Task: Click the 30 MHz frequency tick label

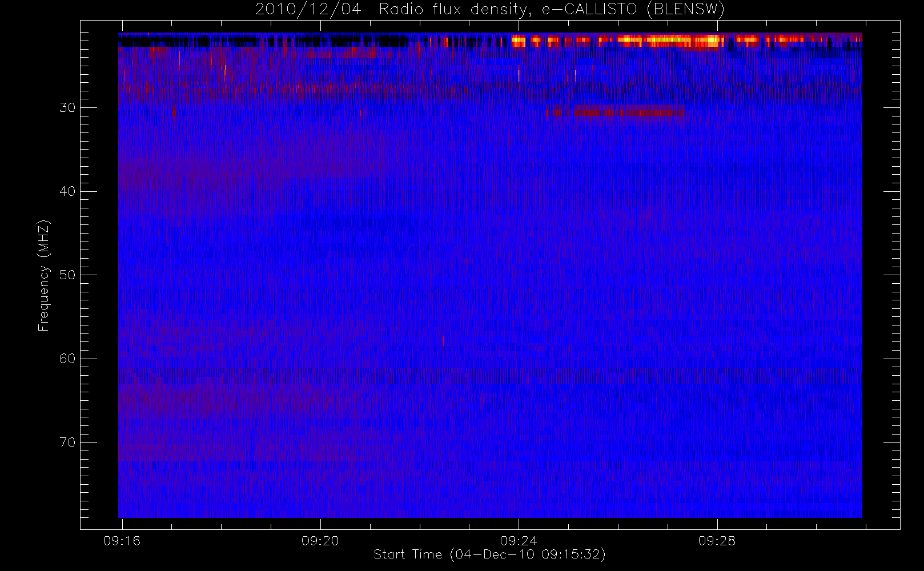Action: click(x=67, y=107)
